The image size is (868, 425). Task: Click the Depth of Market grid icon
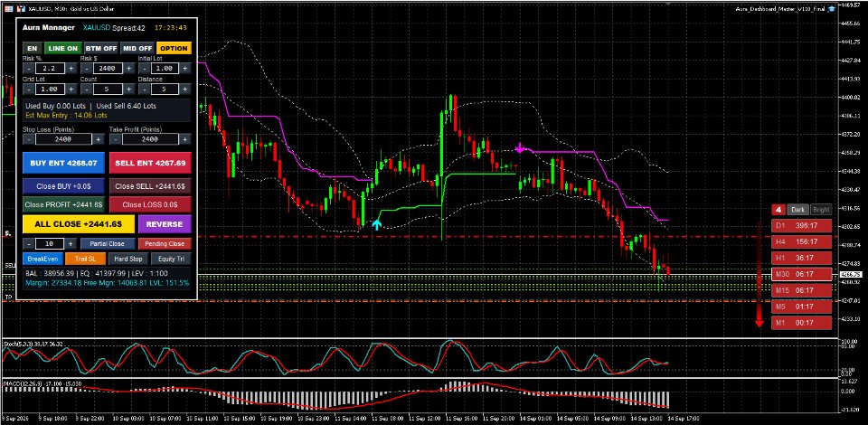coord(8,8)
